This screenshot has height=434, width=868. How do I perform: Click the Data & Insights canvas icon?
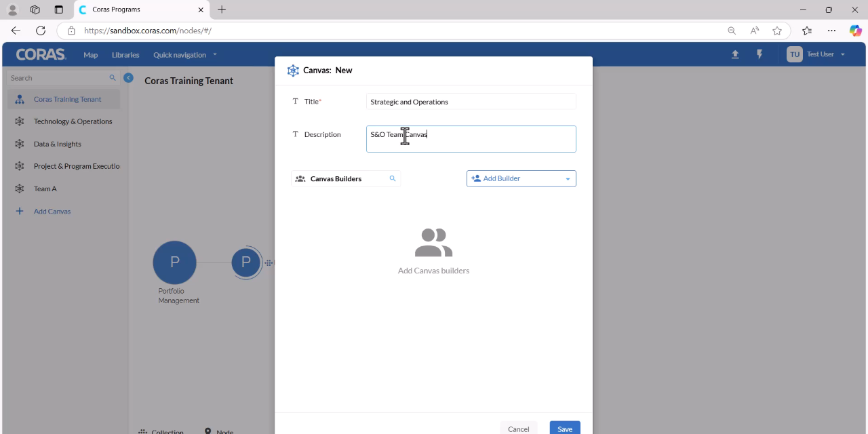pyautogui.click(x=20, y=144)
